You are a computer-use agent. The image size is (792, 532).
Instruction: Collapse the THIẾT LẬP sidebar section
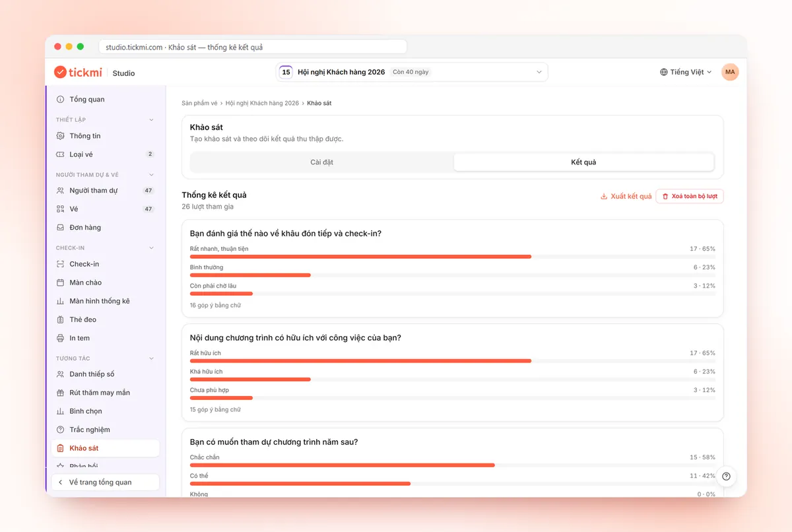click(151, 120)
